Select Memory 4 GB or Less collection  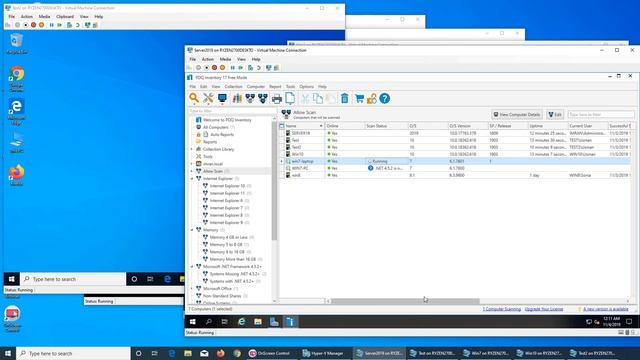coord(228,237)
